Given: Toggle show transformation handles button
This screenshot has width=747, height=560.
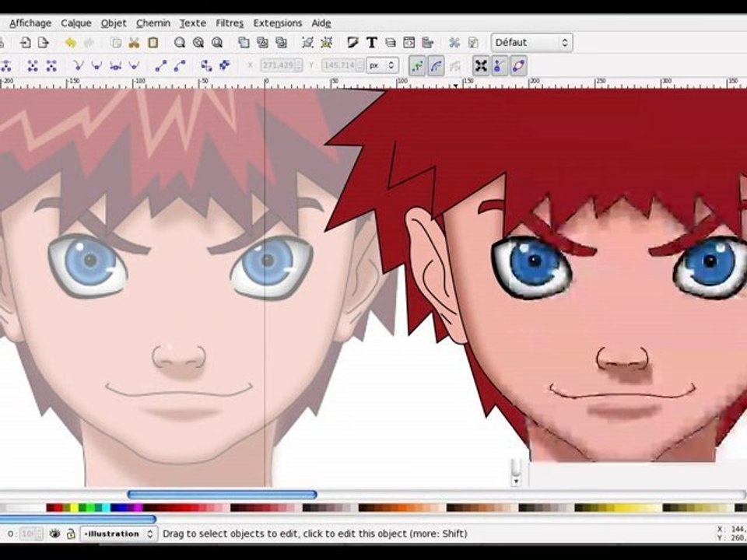Looking at the screenshot, I should click(x=481, y=65).
